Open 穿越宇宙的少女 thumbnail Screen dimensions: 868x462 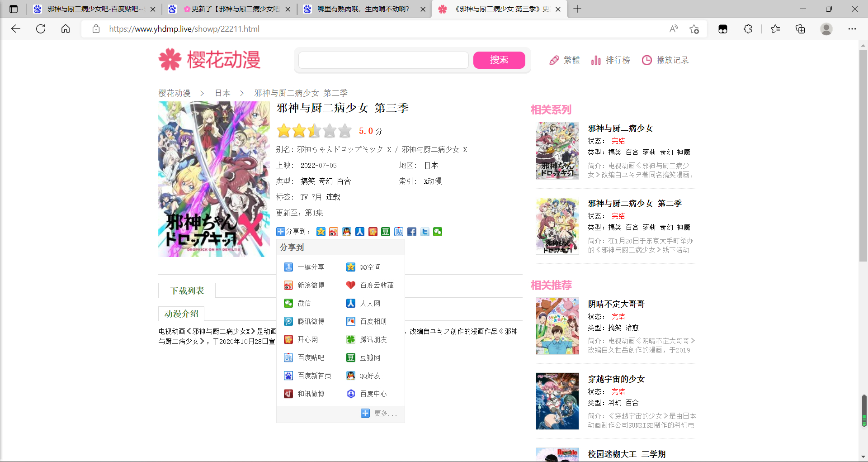(x=557, y=401)
